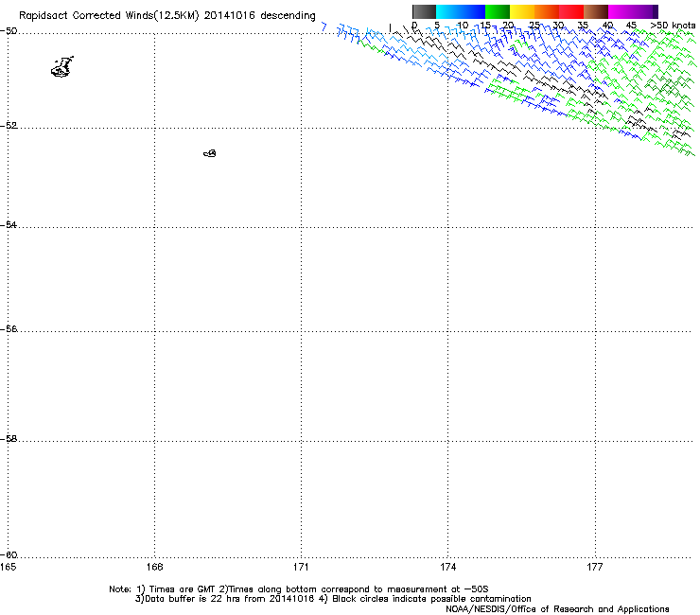Viewport: 700px width, 615px height.
Task: Click the orange 25-30 knots legend swatch
Action: point(547,11)
